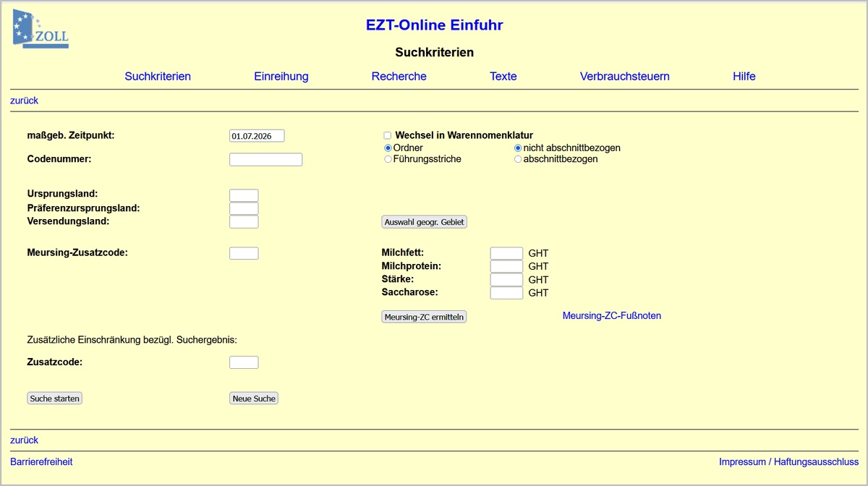Focus the Präferenzursprungsland input field

tap(244, 208)
